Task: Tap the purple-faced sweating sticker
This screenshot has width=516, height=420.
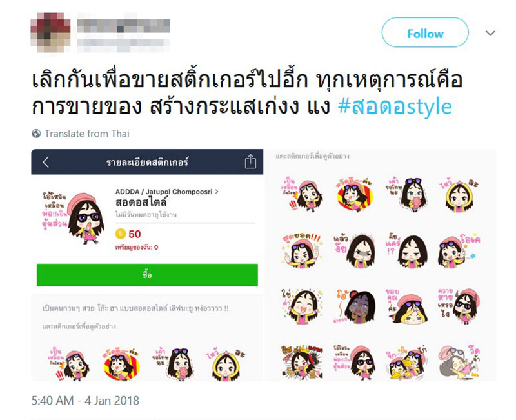Action: click(357, 306)
